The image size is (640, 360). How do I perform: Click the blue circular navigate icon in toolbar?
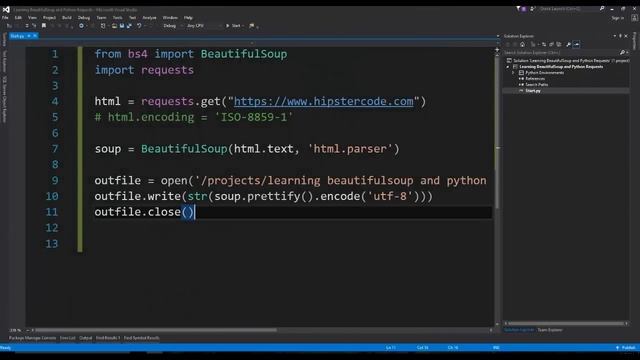point(82,26)
